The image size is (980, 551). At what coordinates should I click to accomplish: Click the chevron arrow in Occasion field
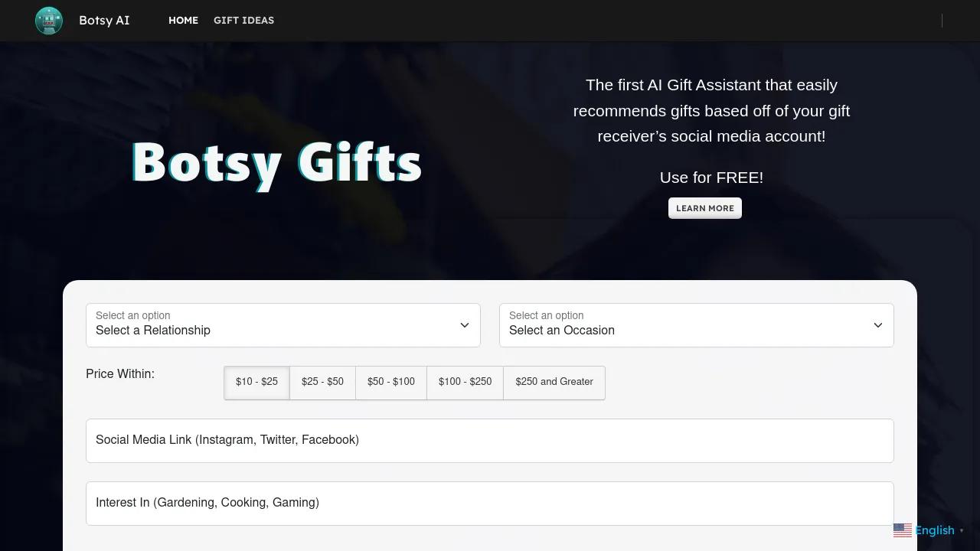(x=877, y=325)
